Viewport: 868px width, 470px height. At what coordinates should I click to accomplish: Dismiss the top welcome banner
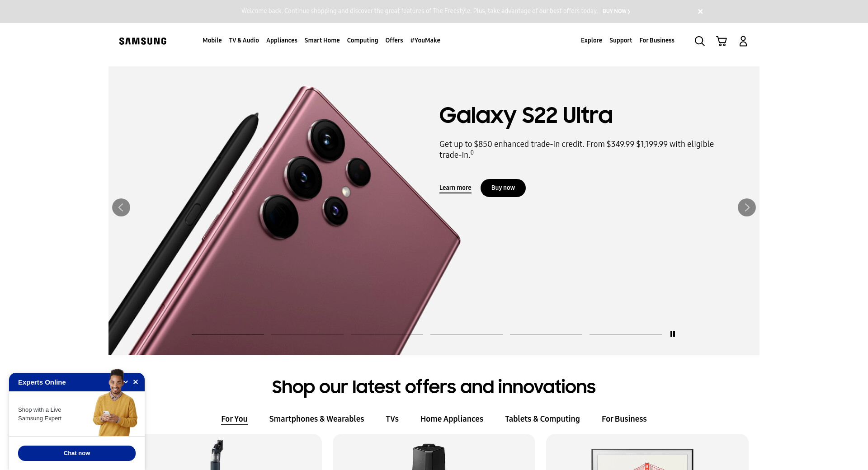point(700,11)
